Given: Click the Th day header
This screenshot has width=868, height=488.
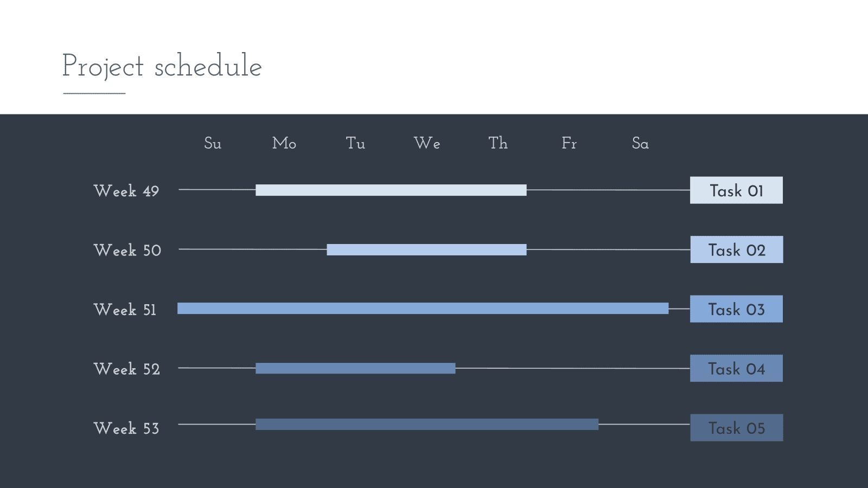Looking at the screenshot, I should (x=498, y=143).
